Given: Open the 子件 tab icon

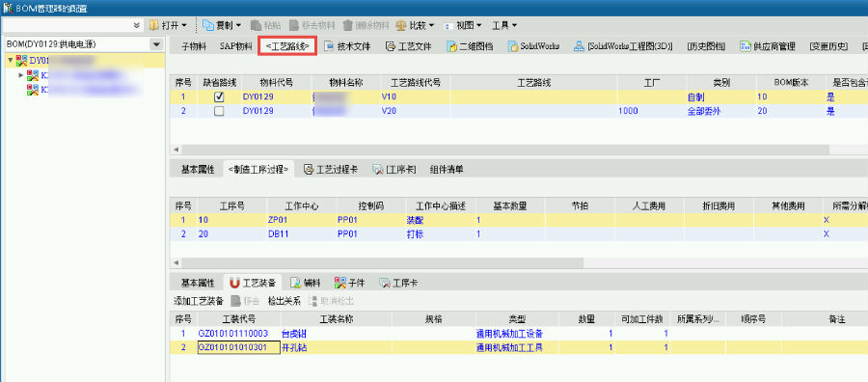Looking at the screenshot, I should click(340, 283).
